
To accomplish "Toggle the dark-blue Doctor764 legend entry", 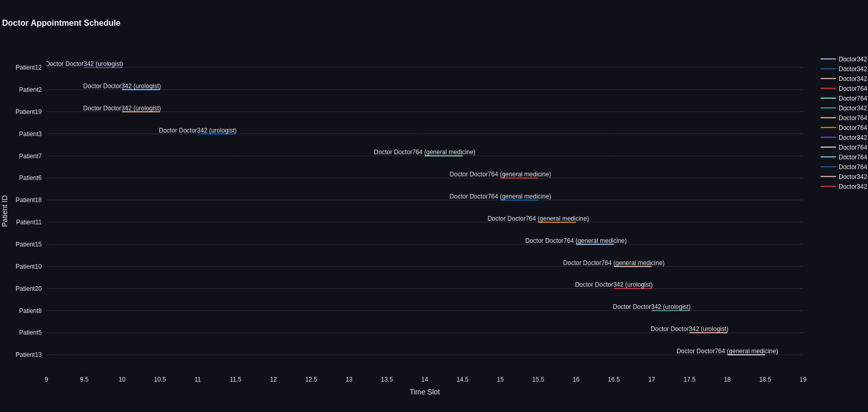I will [844, 167].
